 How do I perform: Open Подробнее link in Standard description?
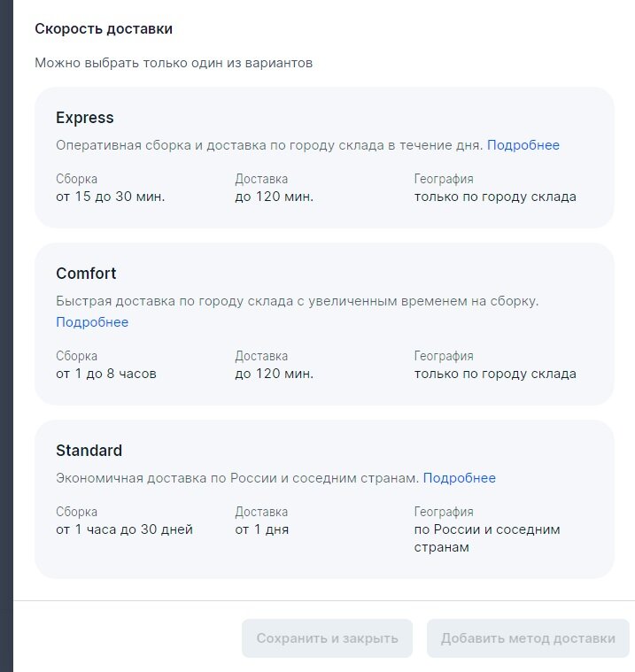tap(459, 478)
